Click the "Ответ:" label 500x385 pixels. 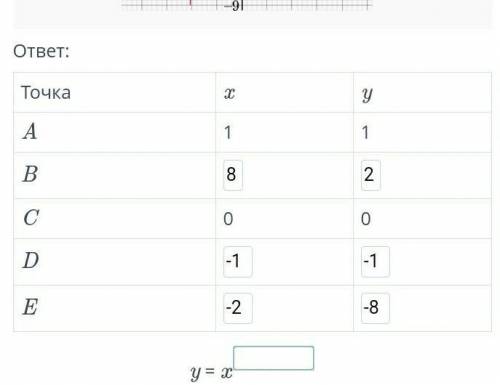click(41, 51)
